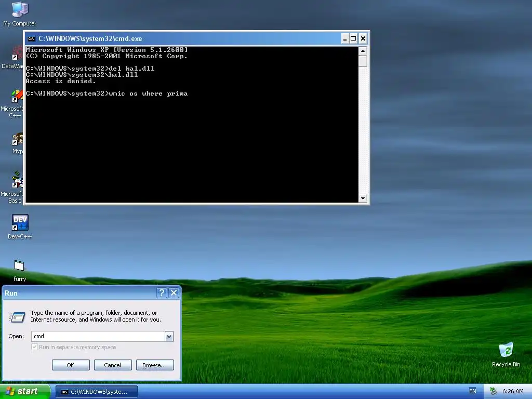
Task: Select the furry file on desktop
Action: pos(19,270)
